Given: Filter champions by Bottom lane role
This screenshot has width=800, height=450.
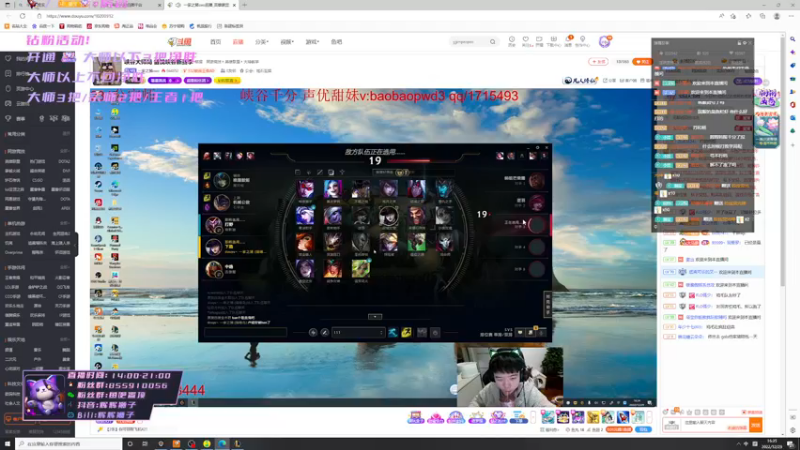Looking at the screenshot, I should tap(331, 172).
